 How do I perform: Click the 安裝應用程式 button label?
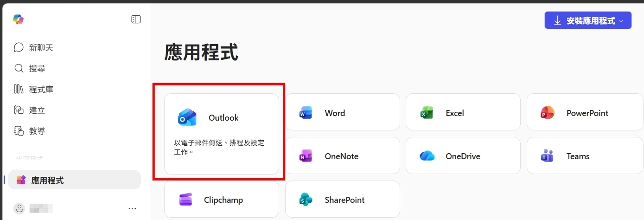(591, 21)
